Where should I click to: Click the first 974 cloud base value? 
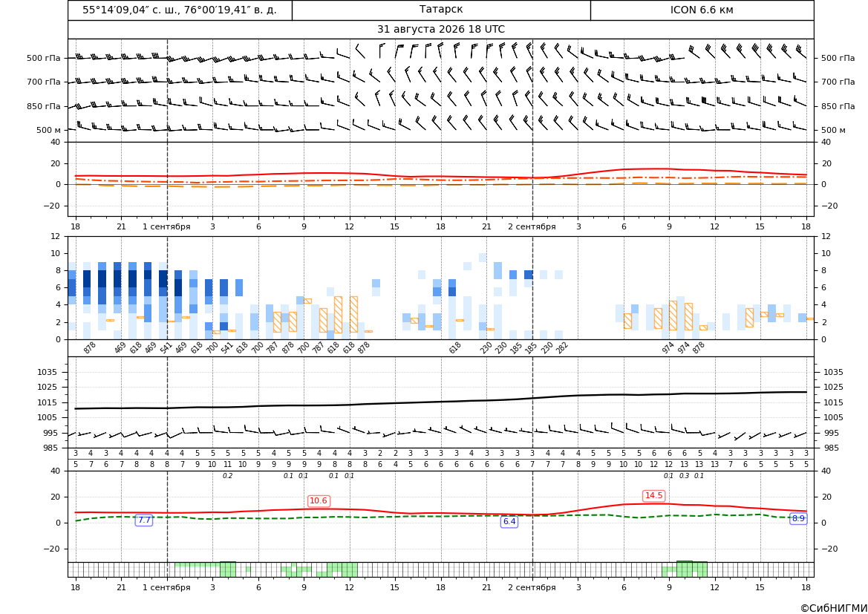point(668,347)
